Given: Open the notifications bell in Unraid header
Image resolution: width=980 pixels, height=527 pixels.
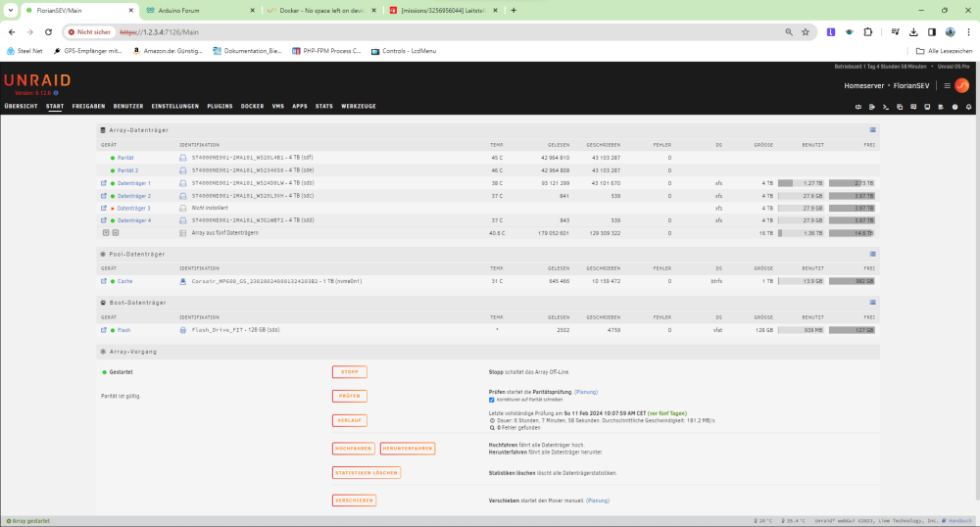Looking at the screenshot, I should pyautogui.click(x=969, y=107).
